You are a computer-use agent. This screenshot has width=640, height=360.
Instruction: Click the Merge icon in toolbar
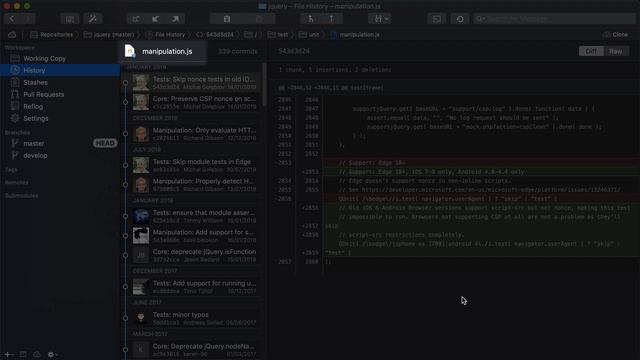(311, 19)
